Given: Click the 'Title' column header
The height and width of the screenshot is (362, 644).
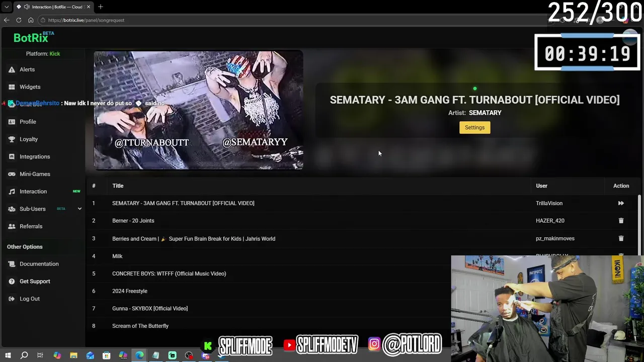Looking at the screenshot, I should click(118, 186).
